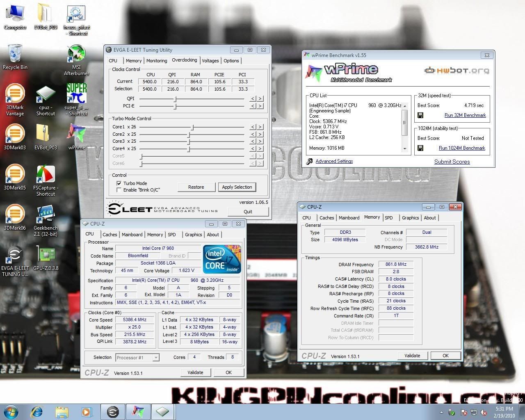
Task: Launch 3DMark Vantage
Action: point(15,100)
